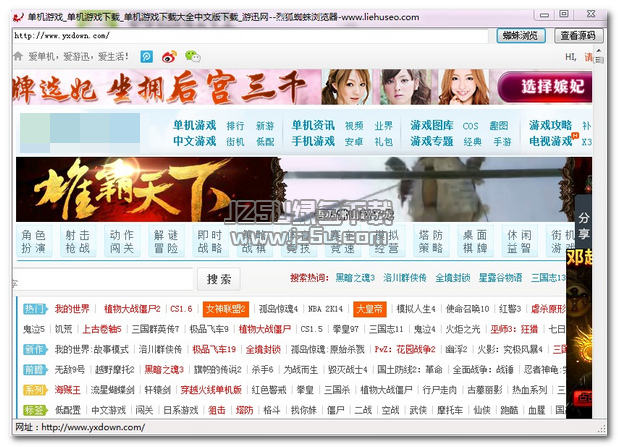
Task: Select the 塔防策略 category tab
Action: coord(431,241)
